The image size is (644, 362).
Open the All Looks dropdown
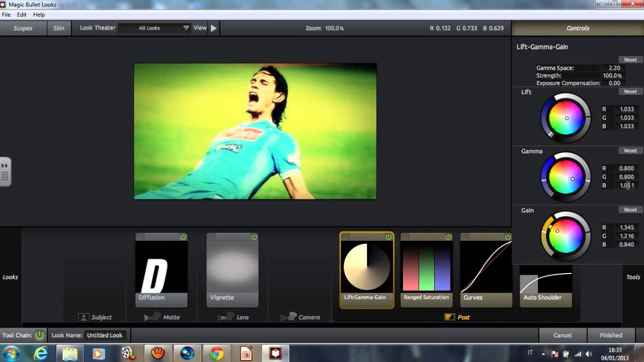(x=154, y=28)
